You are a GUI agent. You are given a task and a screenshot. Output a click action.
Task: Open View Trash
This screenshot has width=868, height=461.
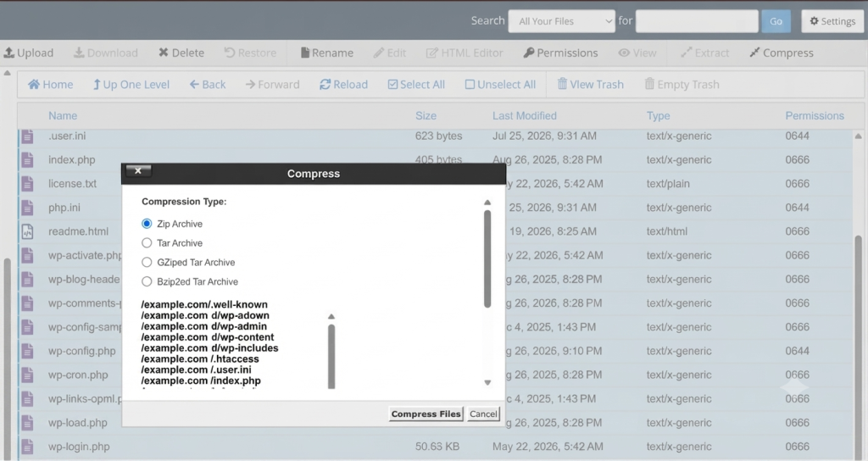pos(590,84)
